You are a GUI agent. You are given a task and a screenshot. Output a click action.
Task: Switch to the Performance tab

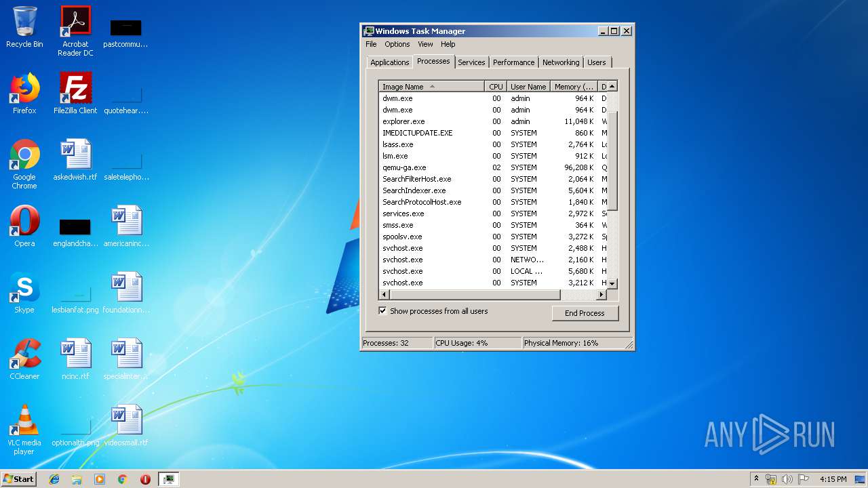click(513, 62)
